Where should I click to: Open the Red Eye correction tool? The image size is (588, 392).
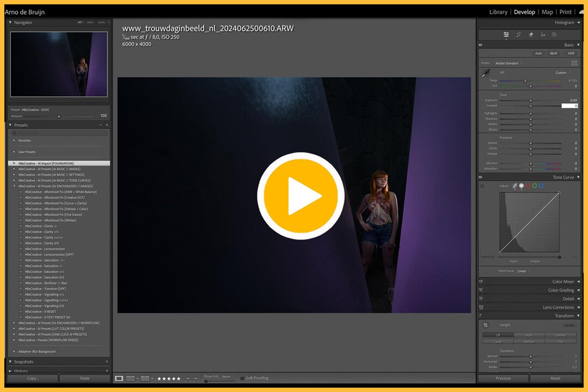pos(543,34)
